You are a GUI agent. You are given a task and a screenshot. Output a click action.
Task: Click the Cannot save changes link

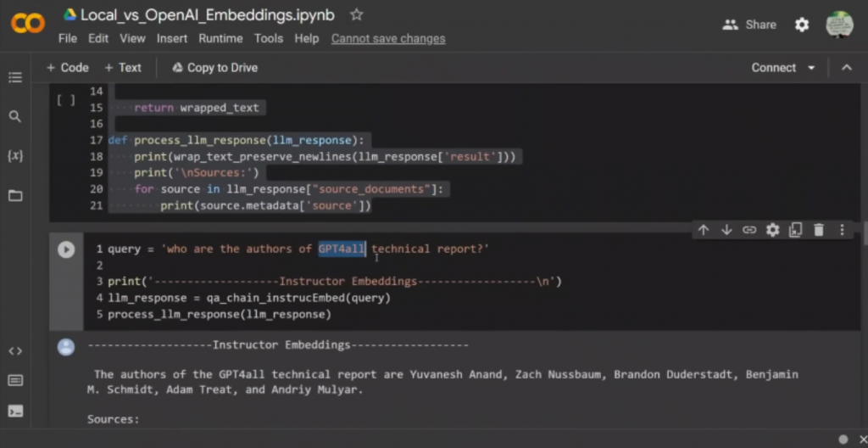point(388,39)
